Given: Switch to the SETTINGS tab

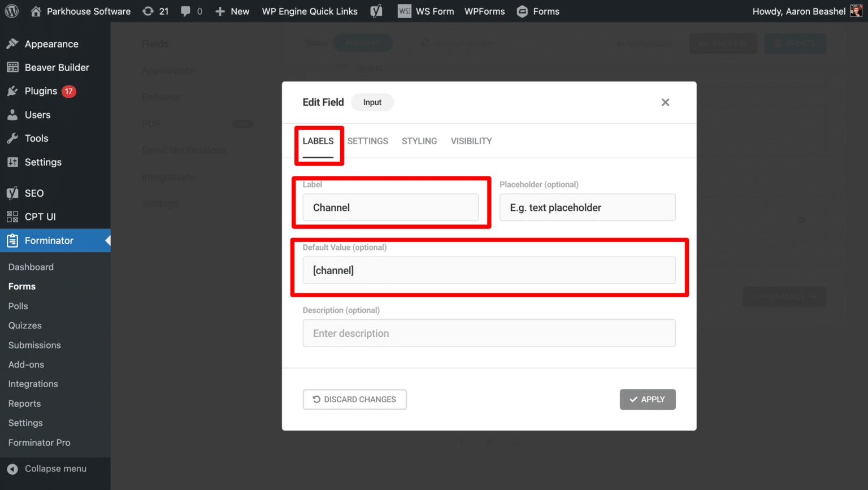Looking at the screenshot, I should (367, 141).
